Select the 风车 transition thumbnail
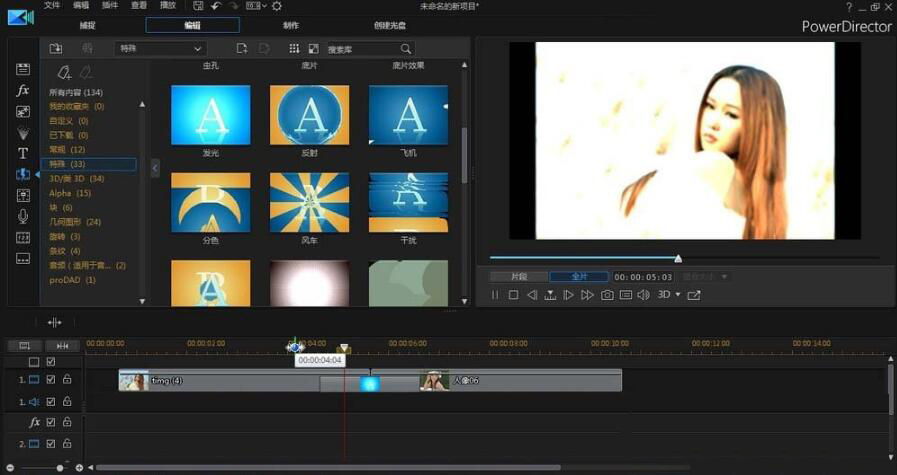897x475 pixels. coord(309,203)
